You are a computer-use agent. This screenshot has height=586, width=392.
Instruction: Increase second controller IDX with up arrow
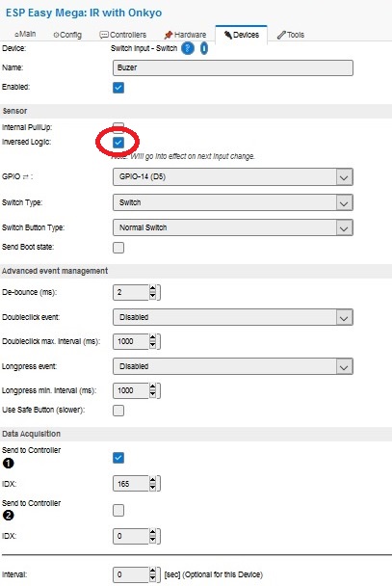point(152,533)
